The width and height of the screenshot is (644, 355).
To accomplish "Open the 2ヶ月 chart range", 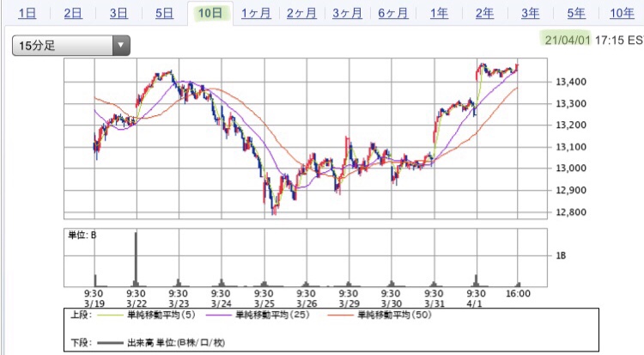I will tap(301, 13).
